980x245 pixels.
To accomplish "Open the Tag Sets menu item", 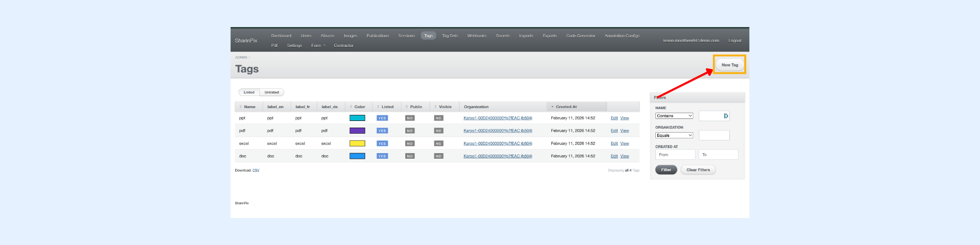I will 450,36.
